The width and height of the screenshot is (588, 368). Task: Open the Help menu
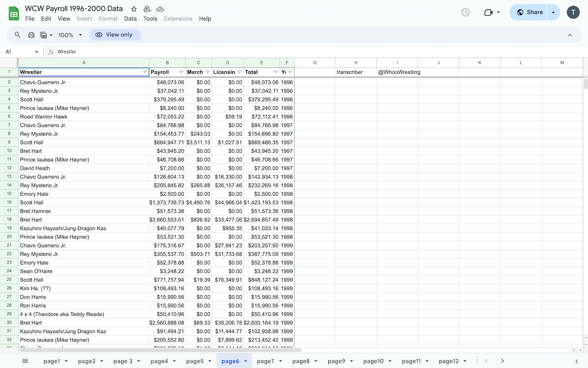coord(205,19)
